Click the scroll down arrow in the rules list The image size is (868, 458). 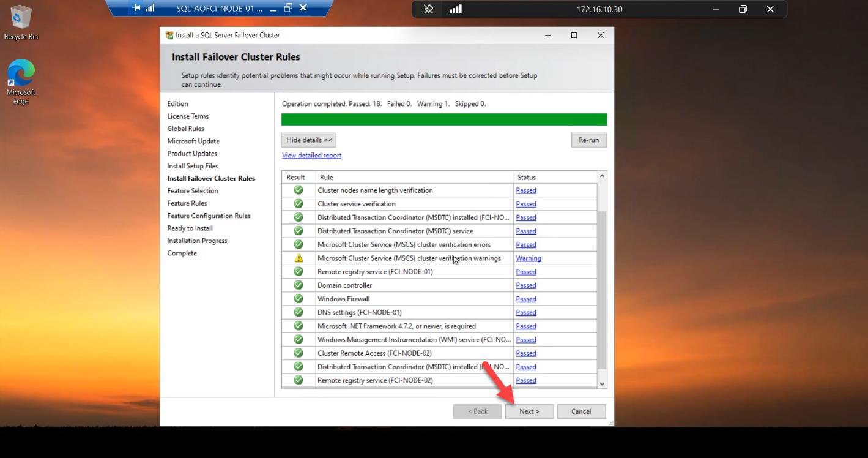pos(602,383)
